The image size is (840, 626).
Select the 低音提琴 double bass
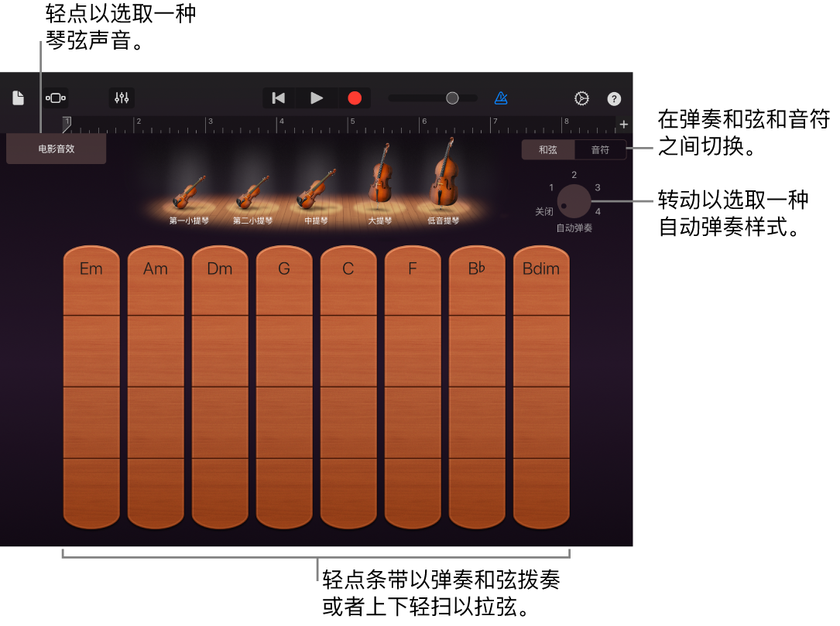(444, 181)
